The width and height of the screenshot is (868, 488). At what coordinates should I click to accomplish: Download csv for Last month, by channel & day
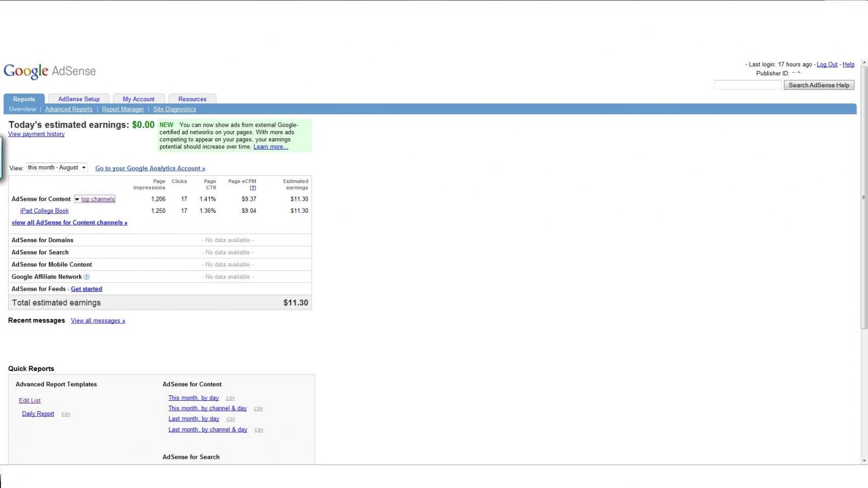coord(259,430)
